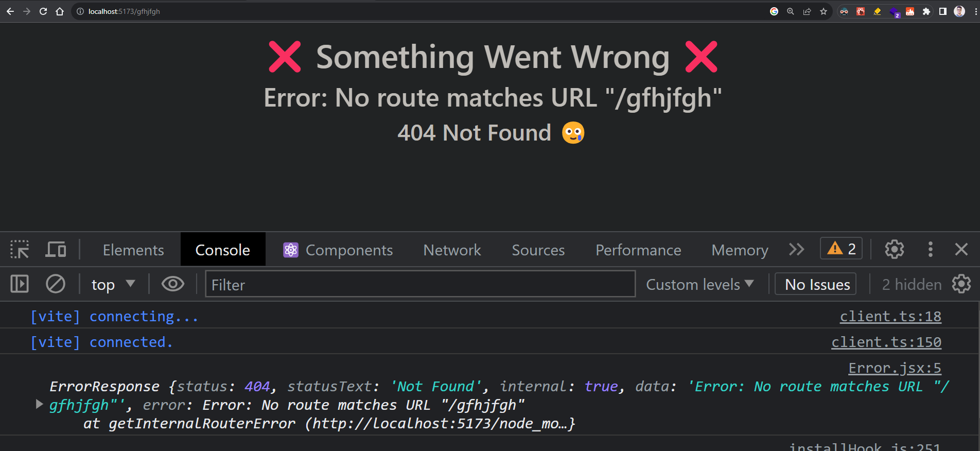Open the top JavaScript context dropdown
Screen dimensions: 980x451
(x=113, y=284)
